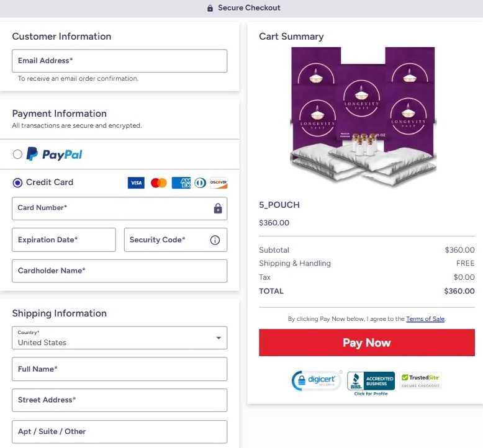Click the Discover card icon

coord(219,183)
